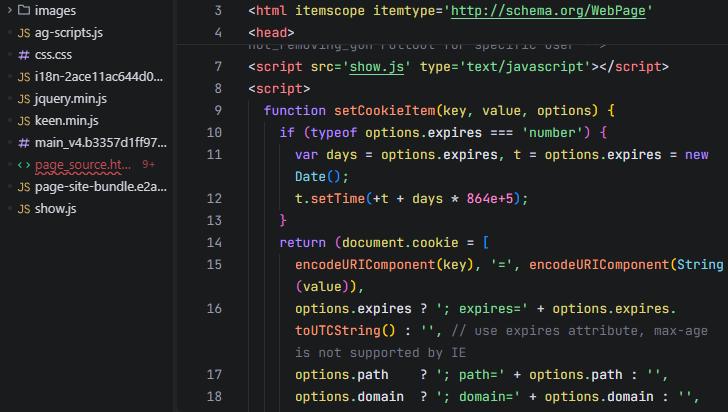Click '; domain=' string on line 18
The image size is (728, 412).
pos(478,397)
